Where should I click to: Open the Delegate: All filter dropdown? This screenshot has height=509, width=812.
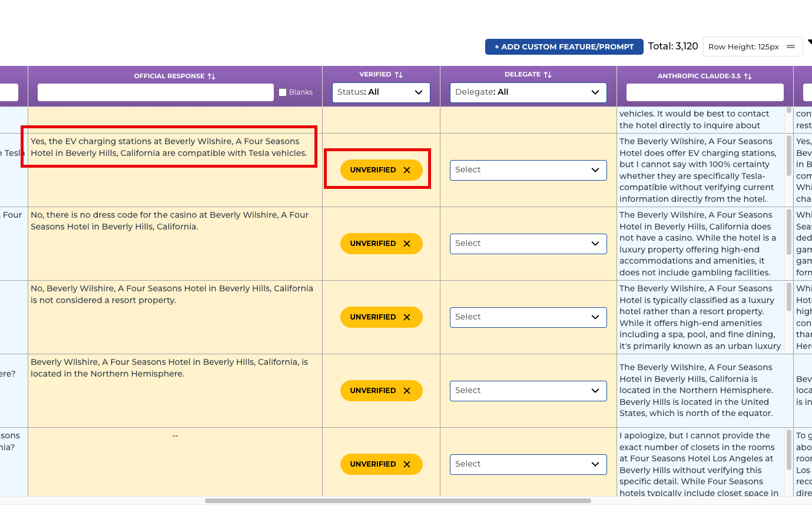[x=528, y=92]
